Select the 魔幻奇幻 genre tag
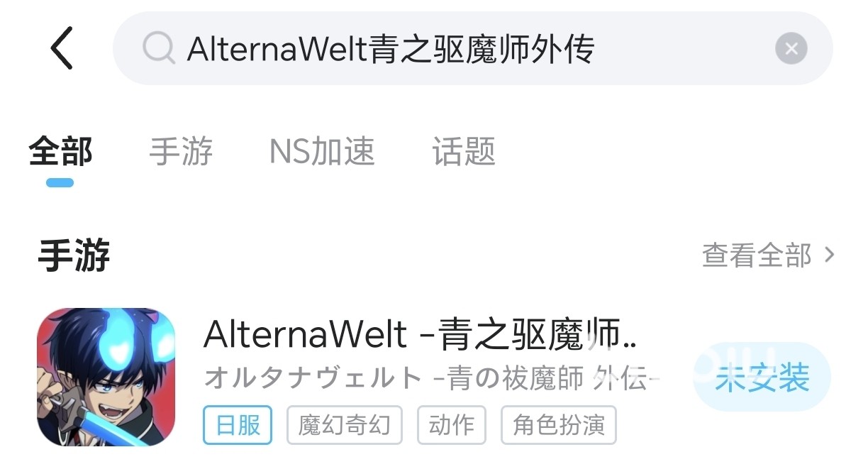The height and width of the screenshot is (474, 868). pyautogui.click(x=344, y=425)
